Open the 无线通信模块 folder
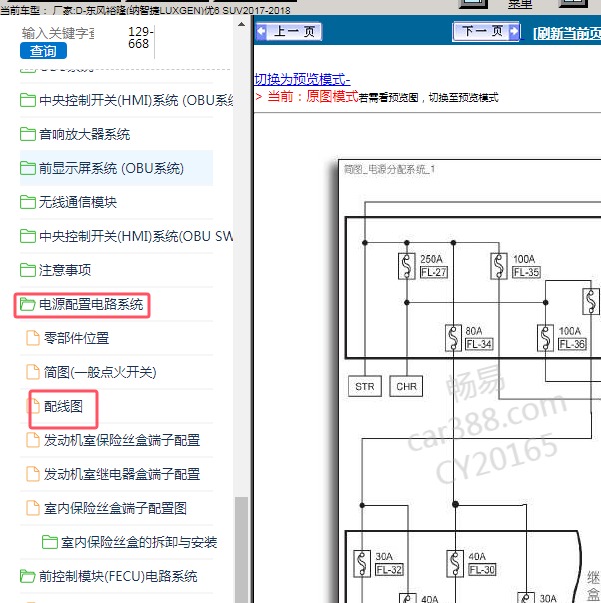Viewport: 601px width, 603px height. click(x=68, y=202)
